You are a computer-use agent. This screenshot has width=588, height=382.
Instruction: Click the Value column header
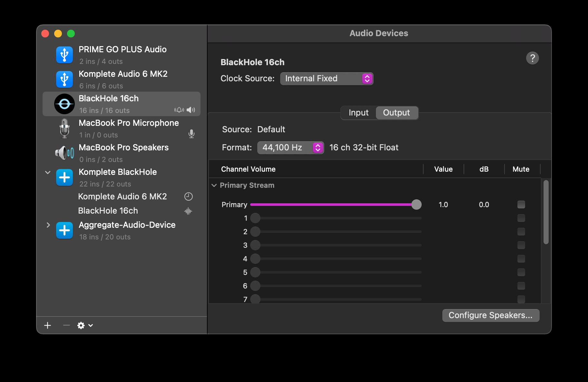point(443,169)
